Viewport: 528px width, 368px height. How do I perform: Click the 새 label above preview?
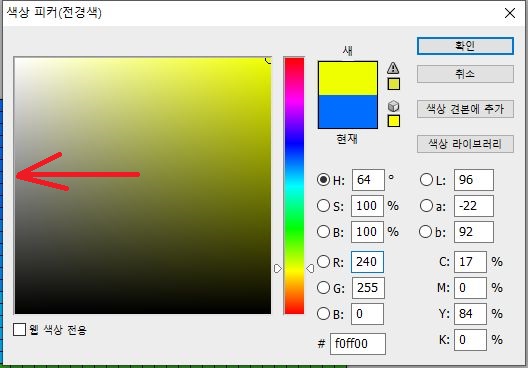[x=348, y=51]
